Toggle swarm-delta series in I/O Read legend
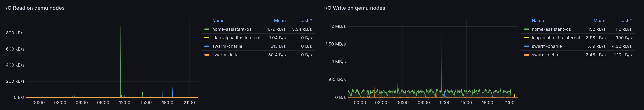Viewport: 644px width, 110px height. coord(225,55)
